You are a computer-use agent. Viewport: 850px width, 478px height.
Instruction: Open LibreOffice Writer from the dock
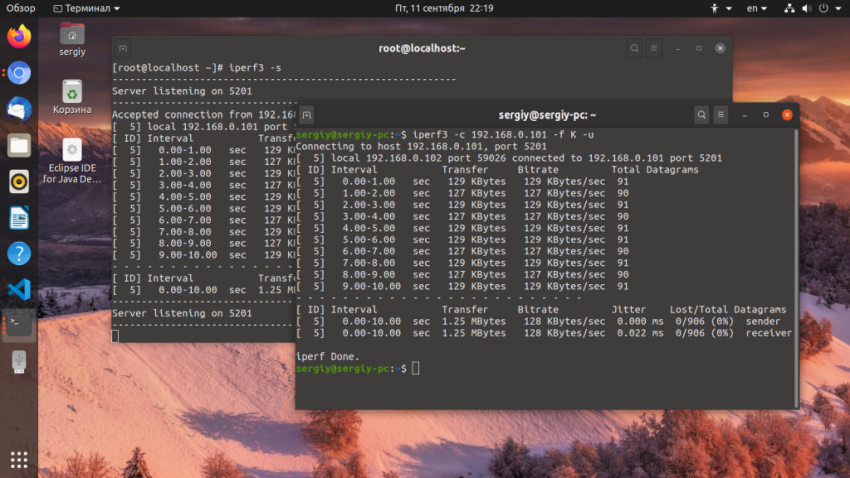pos(19,217)
